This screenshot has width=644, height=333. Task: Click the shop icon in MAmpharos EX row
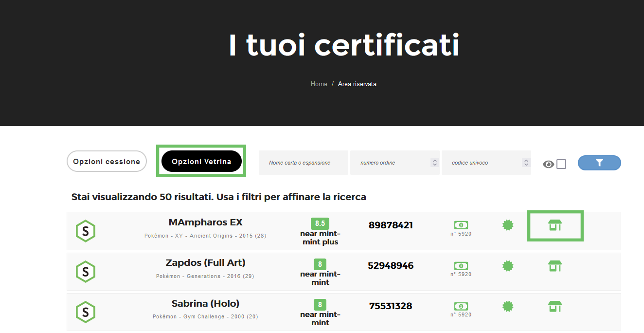(555, 225)
